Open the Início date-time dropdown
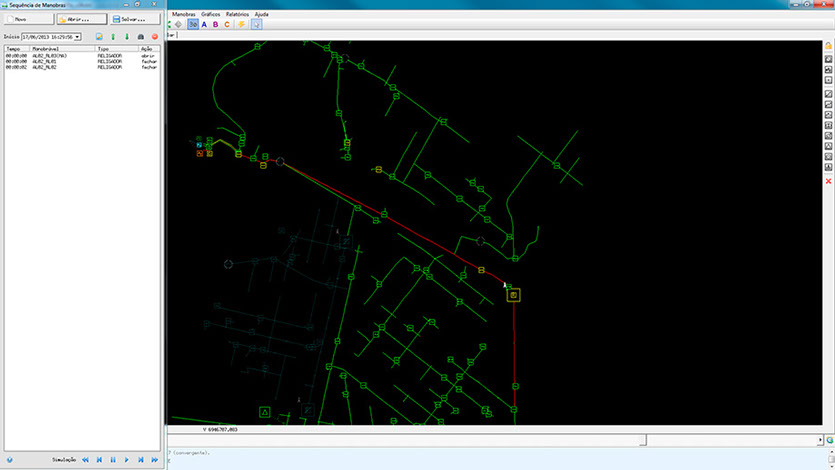835x470 pixels. [77, 37]
